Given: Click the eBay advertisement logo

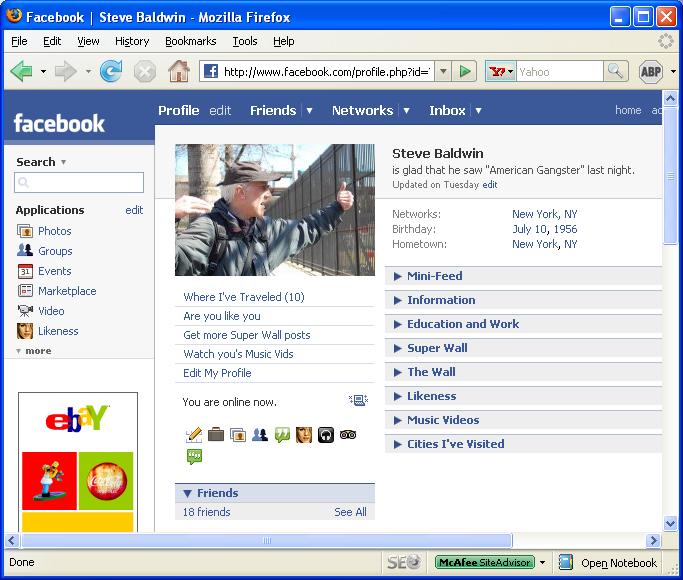Looking at the screenshot, I should pos(77,419).
